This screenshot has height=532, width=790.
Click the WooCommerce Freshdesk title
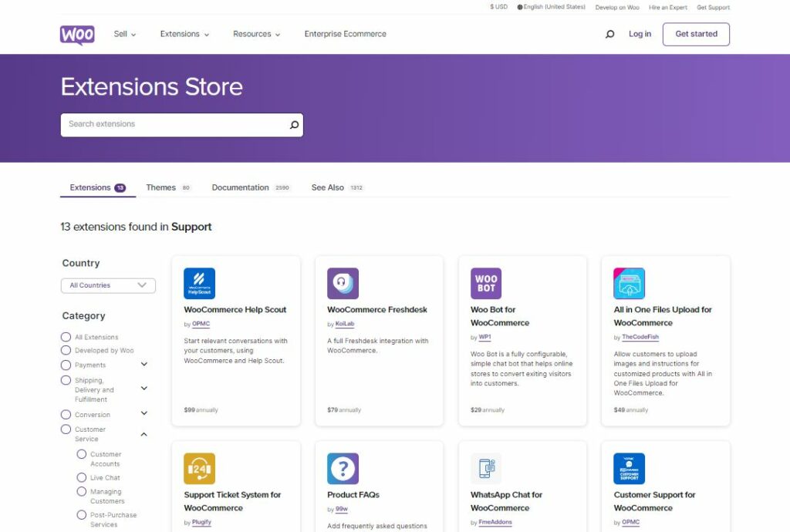pos(376,309)
